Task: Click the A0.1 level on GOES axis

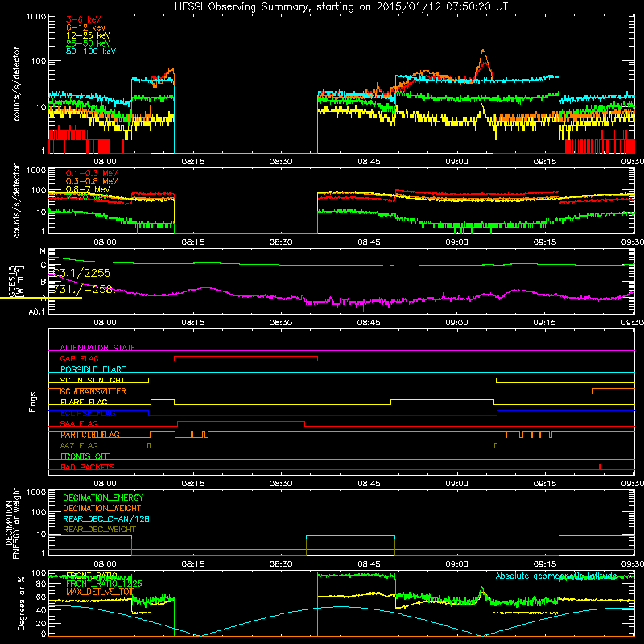Action: (x=37, y=312)
